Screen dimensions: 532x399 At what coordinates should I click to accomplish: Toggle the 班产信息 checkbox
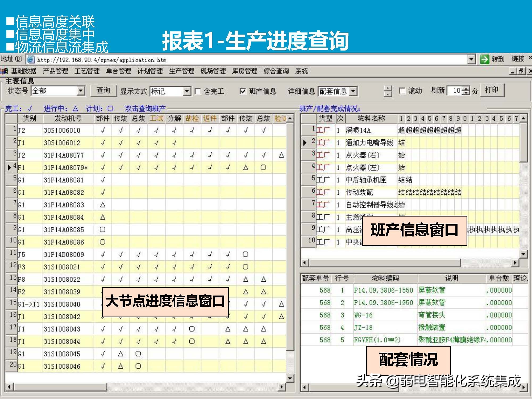pyautogui.click(x=243, y=92)
